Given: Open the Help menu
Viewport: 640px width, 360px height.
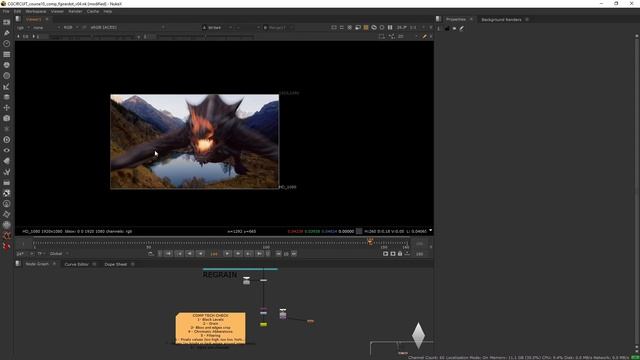Looking at the screenshot, I should coord(107,11).
